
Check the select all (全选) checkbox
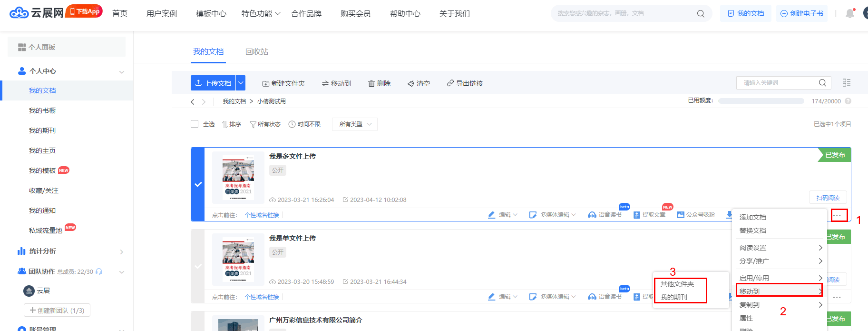[x=195, y=124]
